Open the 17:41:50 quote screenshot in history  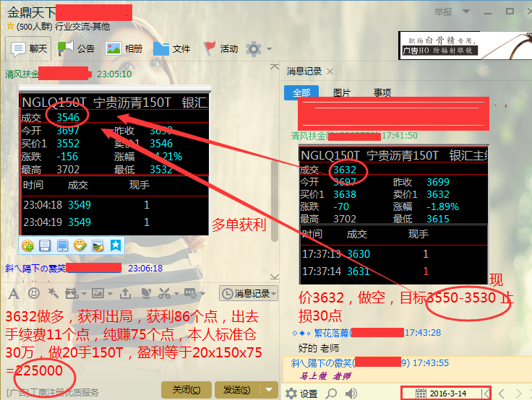click(x=393, y=214)
